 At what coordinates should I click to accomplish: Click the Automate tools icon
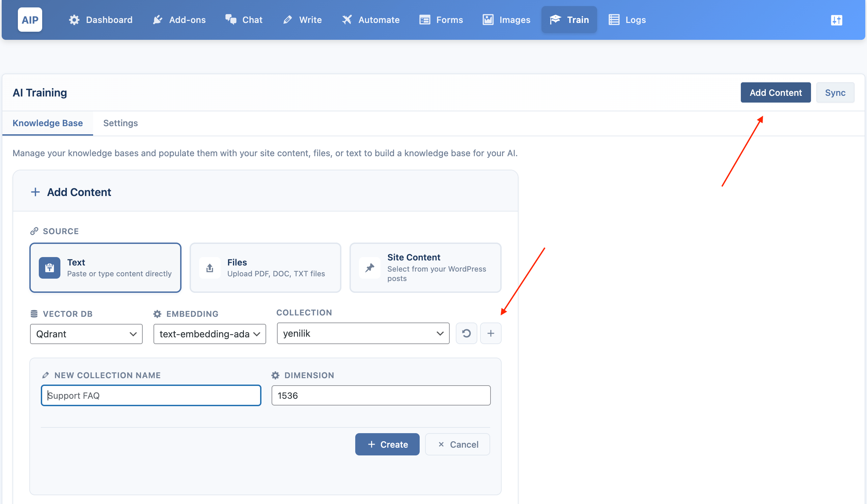(x=347, y=20)
